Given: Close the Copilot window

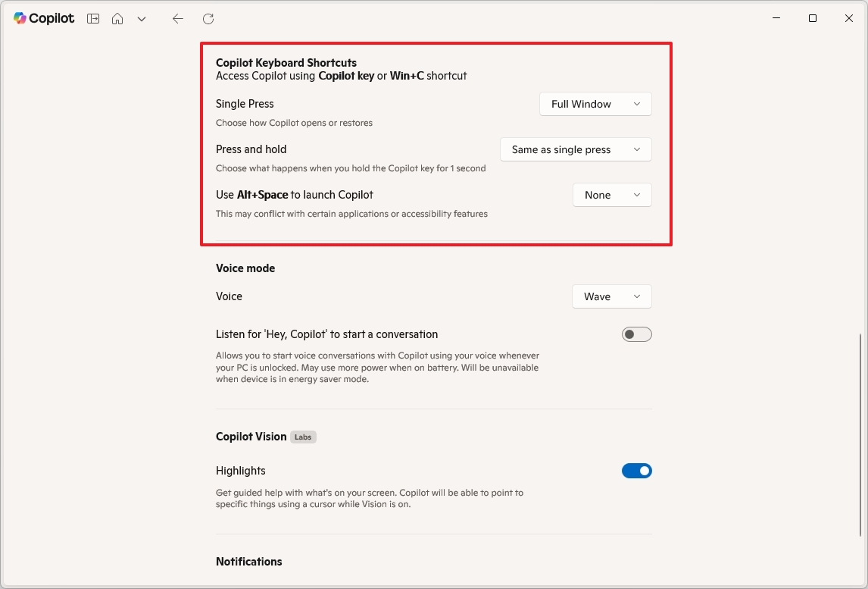Looking at the screenshot, I should coord(849,18).
